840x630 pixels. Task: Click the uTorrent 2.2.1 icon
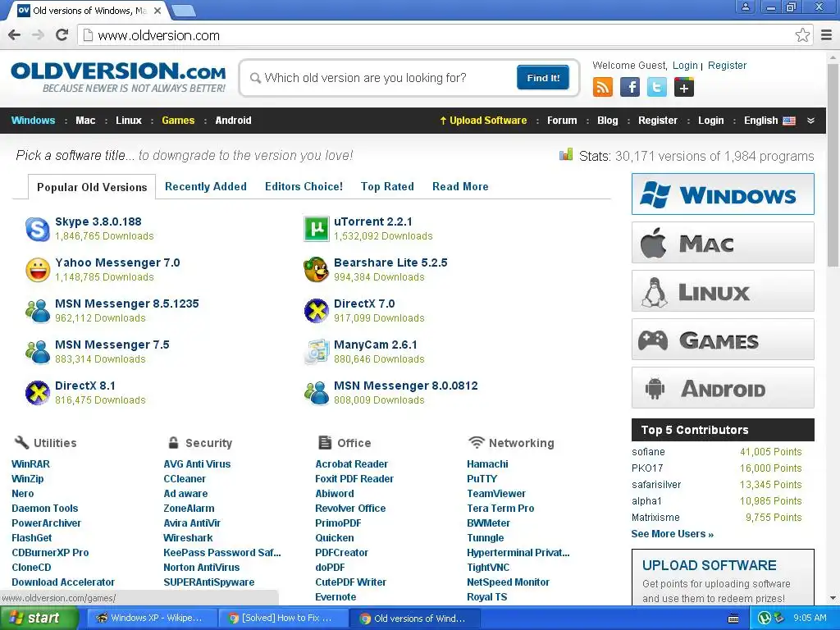click(x=316, y=229)
